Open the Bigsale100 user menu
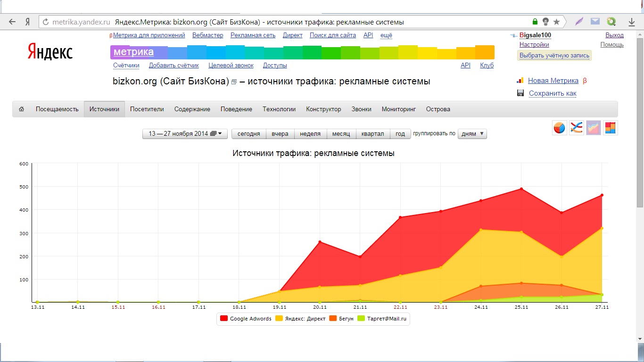The width and height of the screenshot is (644, 362). pos(535,35)
